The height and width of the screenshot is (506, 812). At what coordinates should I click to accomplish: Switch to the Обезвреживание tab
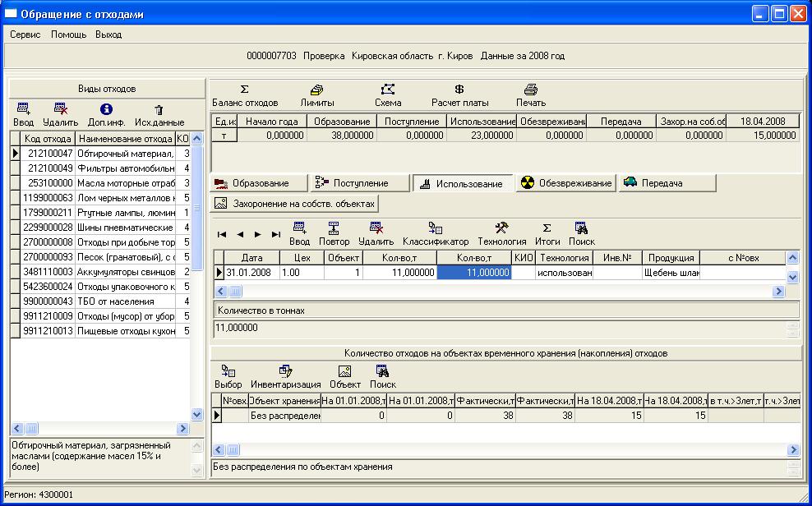click(x=565, y=183)
